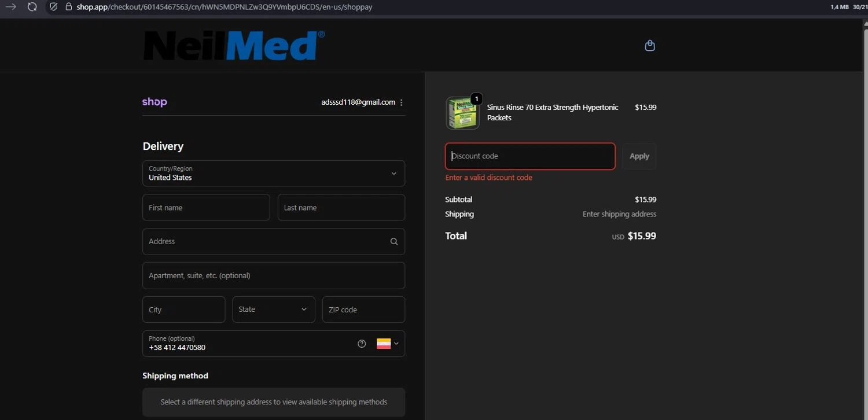The width and height of the screenshot is (868, 420).
Task: Click the NeilMed logo
Action: (234, 46)
